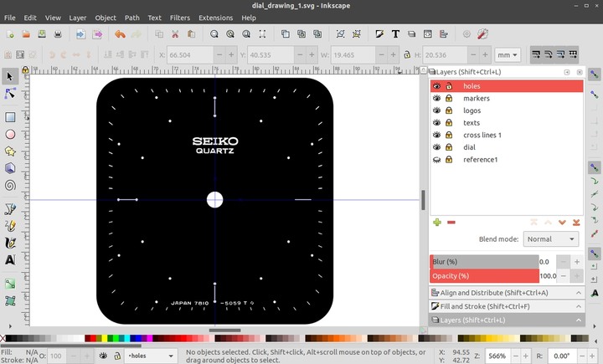Click the W width input field
Viewport: 603px width, 364px height.
(x=353, y=55)
